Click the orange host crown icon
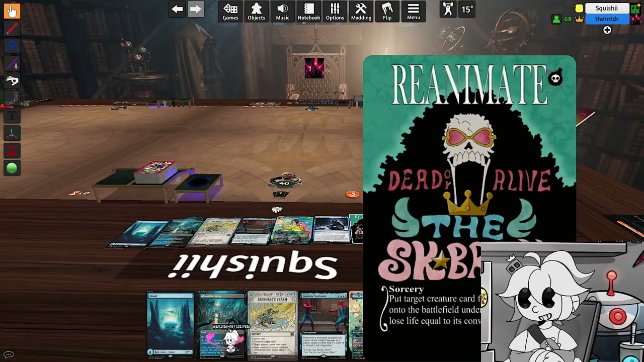This screenshot has width=644, height=362. click(579, 19)
